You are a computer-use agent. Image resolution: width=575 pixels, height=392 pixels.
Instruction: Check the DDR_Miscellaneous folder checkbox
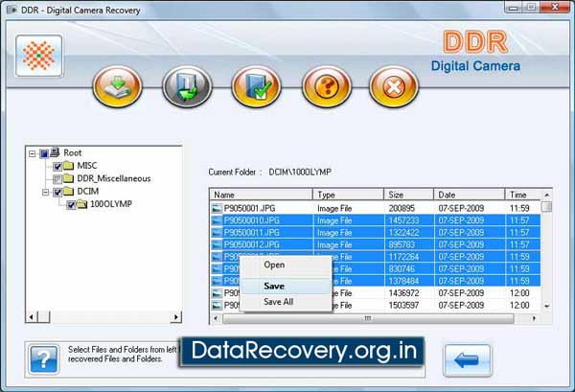tap(57, 179)
